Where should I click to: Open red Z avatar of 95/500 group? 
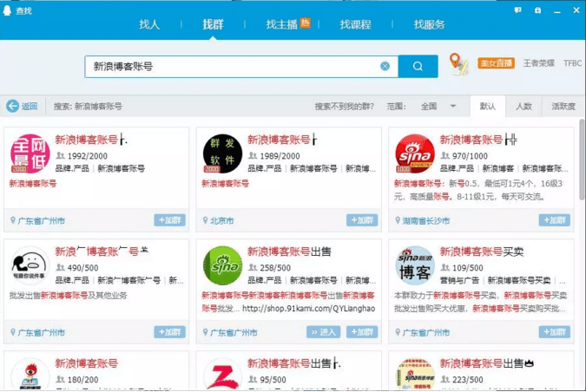223,374
